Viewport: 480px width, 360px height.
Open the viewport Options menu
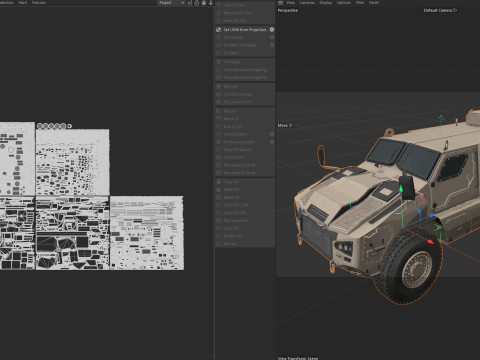344,3
